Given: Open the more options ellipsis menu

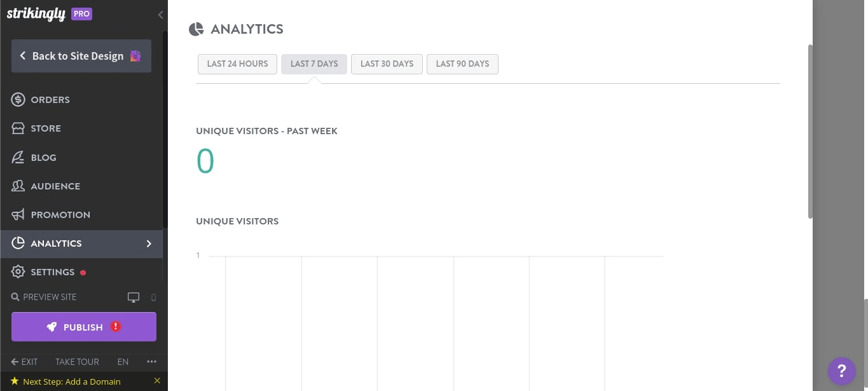Looking at the screenshot, I should tap(151, 361).
